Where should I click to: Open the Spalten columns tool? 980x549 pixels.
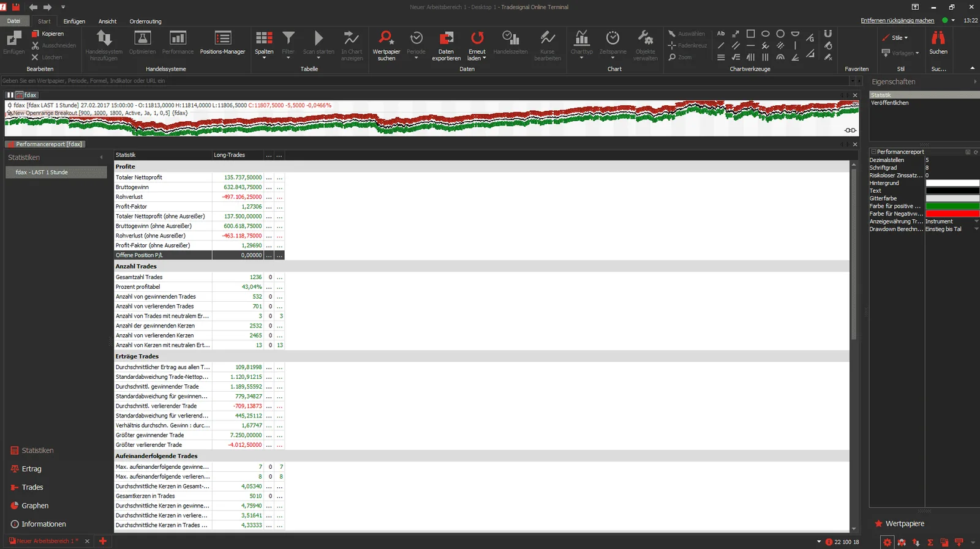point(264,44)
